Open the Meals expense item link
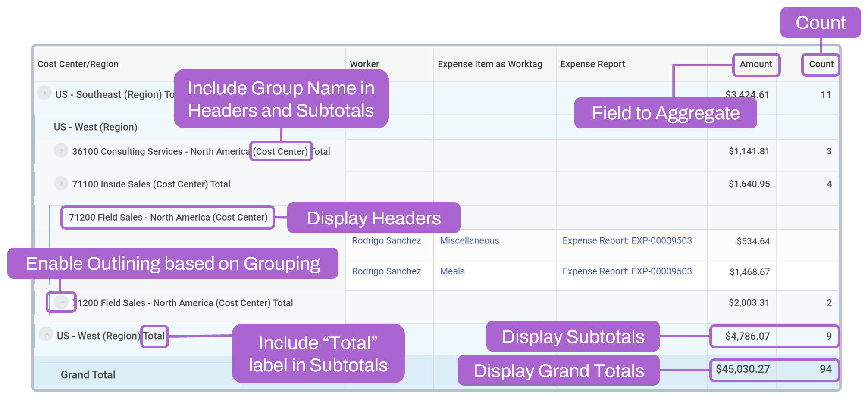The height and width of the screenshot is (402, 868). pyautogui.click(x=452, y=271)
